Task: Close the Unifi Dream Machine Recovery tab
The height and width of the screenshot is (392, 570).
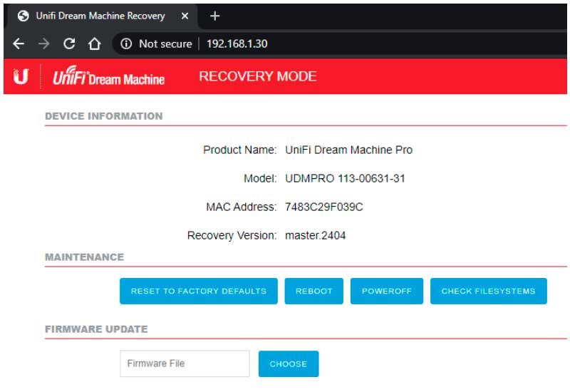Action: coord(185,16)
